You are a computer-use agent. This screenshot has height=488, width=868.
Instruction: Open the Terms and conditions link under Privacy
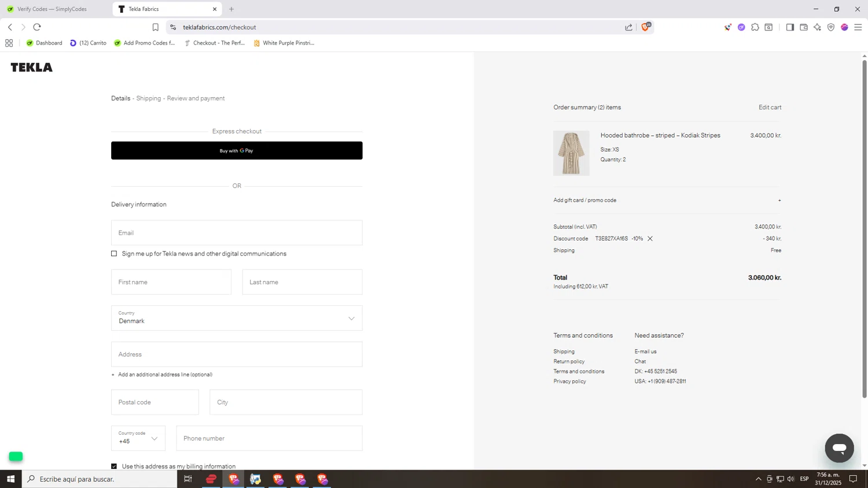click(579, 371)
